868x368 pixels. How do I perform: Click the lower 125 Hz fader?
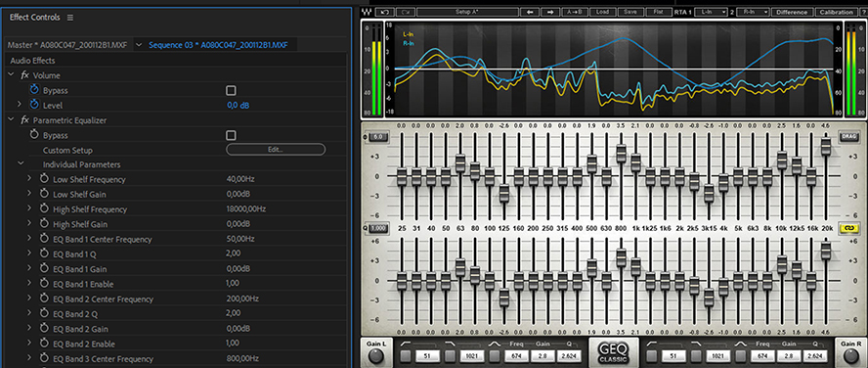click(x=503, y=298)
